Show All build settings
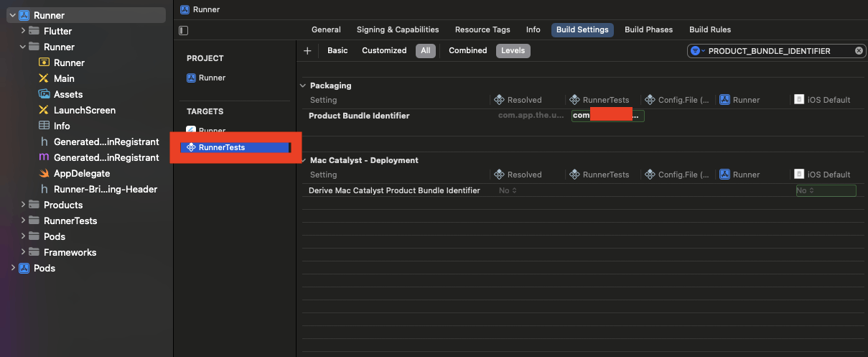Image resolution: width=868 pixels, height=357 pixels. click(x=426, y=50)
